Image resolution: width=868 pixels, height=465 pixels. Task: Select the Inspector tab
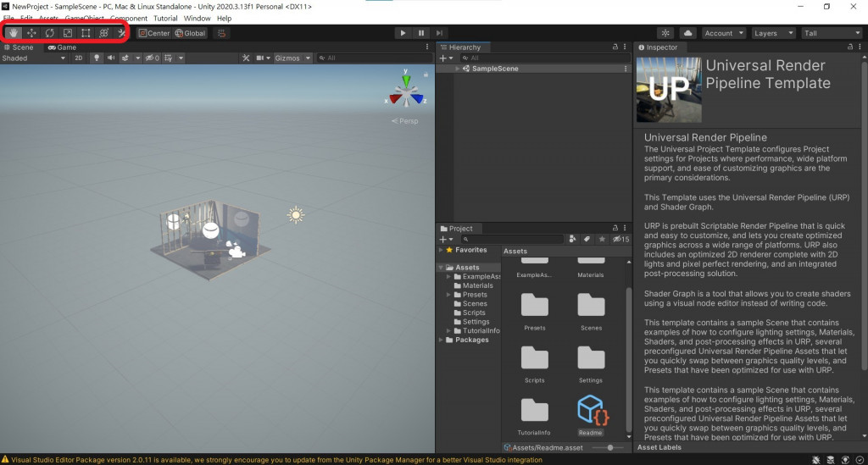pyautogui.click(x=658, y=47)
